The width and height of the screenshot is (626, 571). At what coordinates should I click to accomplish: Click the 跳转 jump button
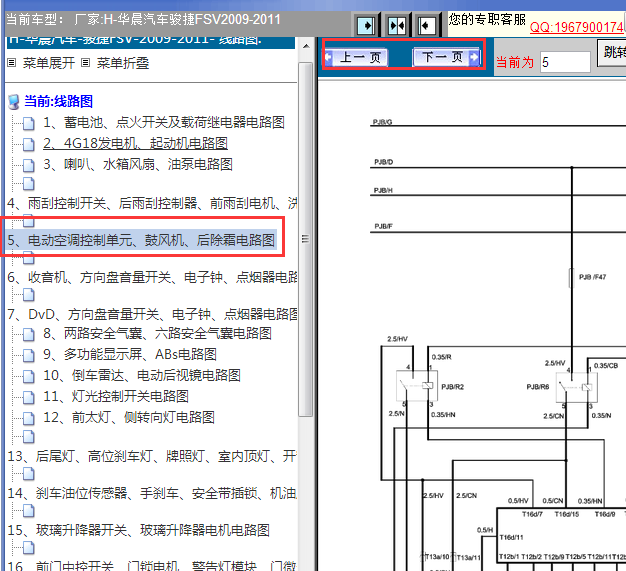[612, 52]
